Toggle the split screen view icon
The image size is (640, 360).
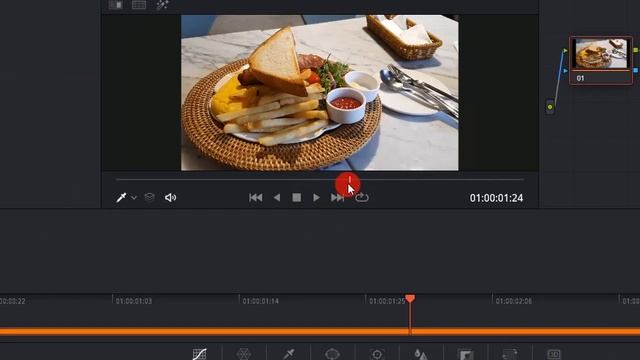(139, 5)
